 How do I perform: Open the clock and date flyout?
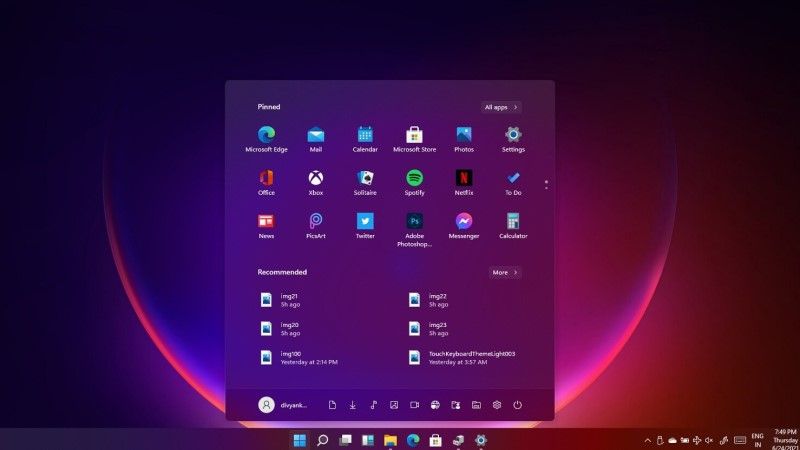[785, 440]
